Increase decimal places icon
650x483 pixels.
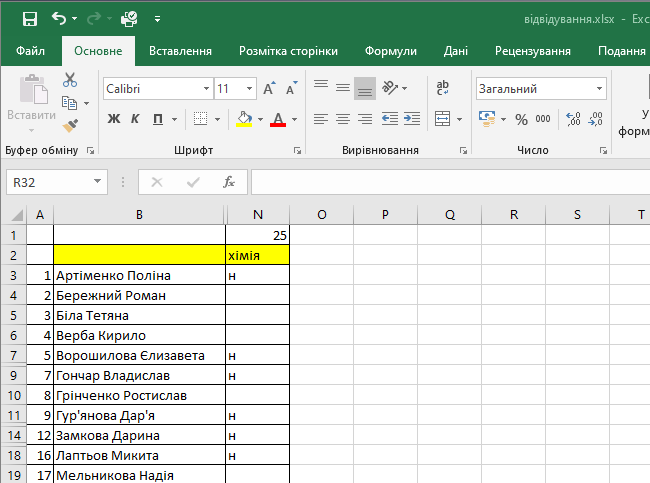coord(574,119)
